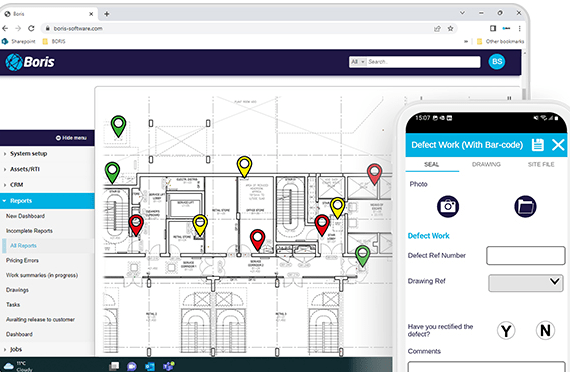This screenshot has height=372, width=570.
Task: Open Drawings in the sidebar
Action: point(17,290)
